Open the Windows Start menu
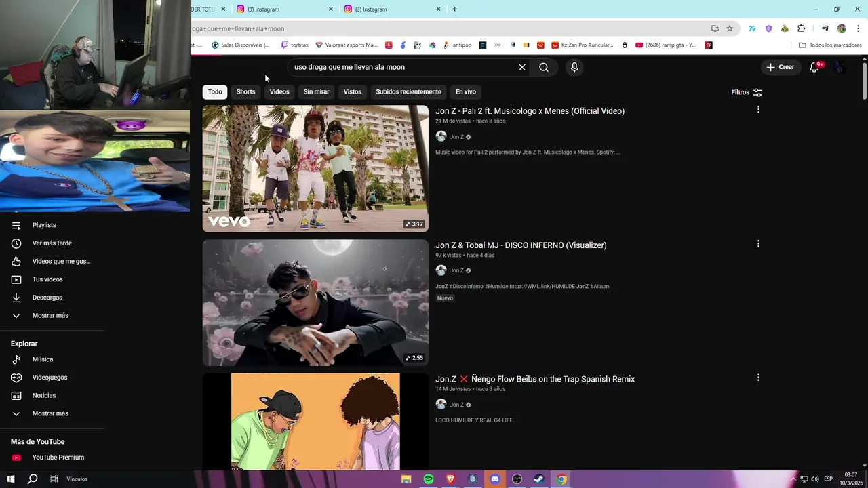 pyautogui.click(x=10, y=479)
